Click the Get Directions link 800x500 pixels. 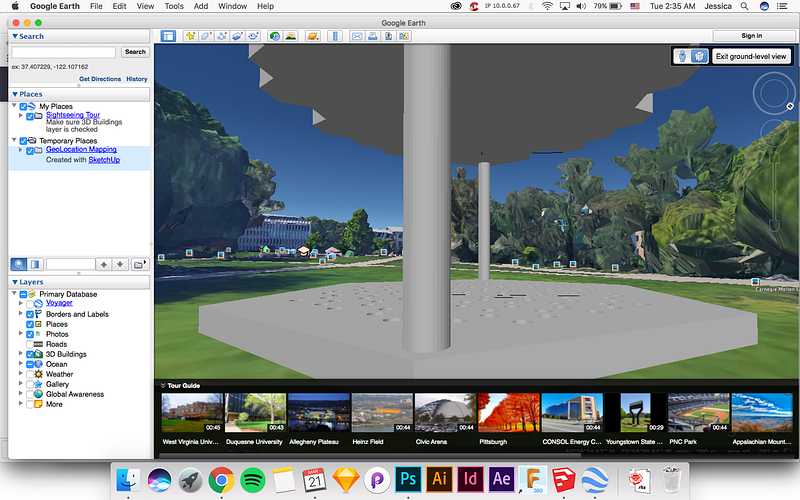(100, 79)
